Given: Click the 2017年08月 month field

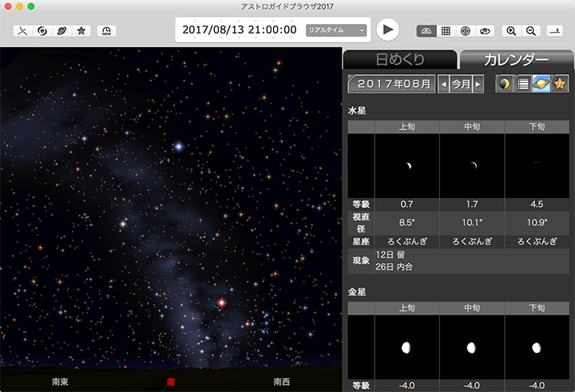Looking at the screenshot, I should coord(391,84).
